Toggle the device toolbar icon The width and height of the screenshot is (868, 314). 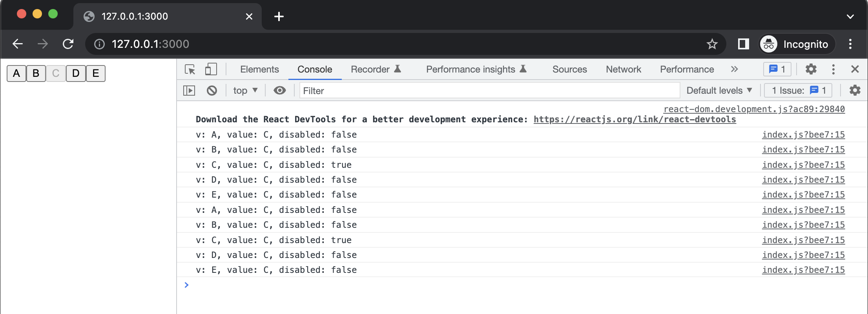click(211, 69)
